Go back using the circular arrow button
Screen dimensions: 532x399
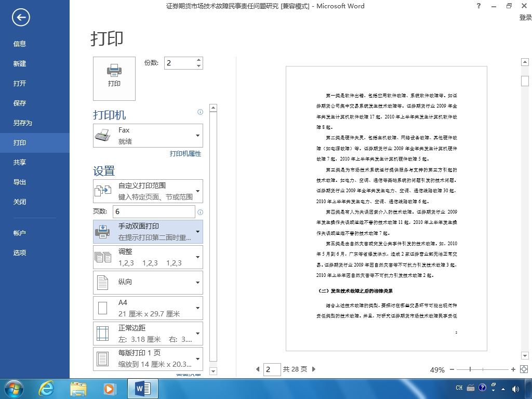point(21,18)
